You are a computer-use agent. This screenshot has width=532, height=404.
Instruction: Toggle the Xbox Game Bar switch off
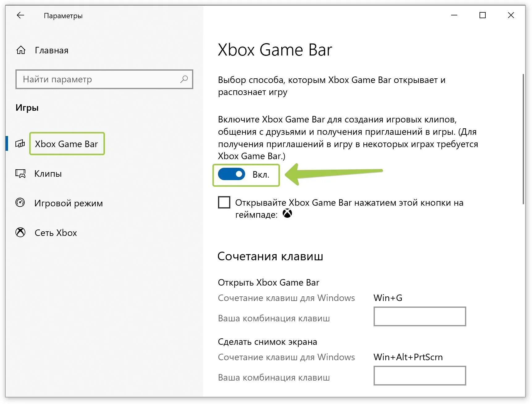point(231,174)
